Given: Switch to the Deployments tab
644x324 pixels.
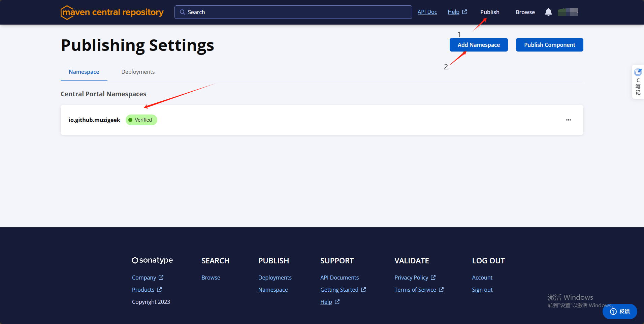Looking at the screenshot, I should coord(138,72).
